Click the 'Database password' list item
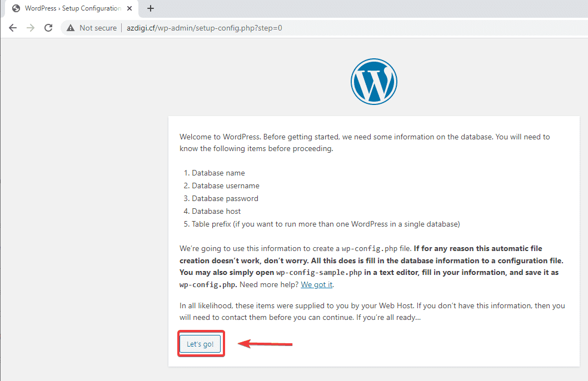 [225, 198]
